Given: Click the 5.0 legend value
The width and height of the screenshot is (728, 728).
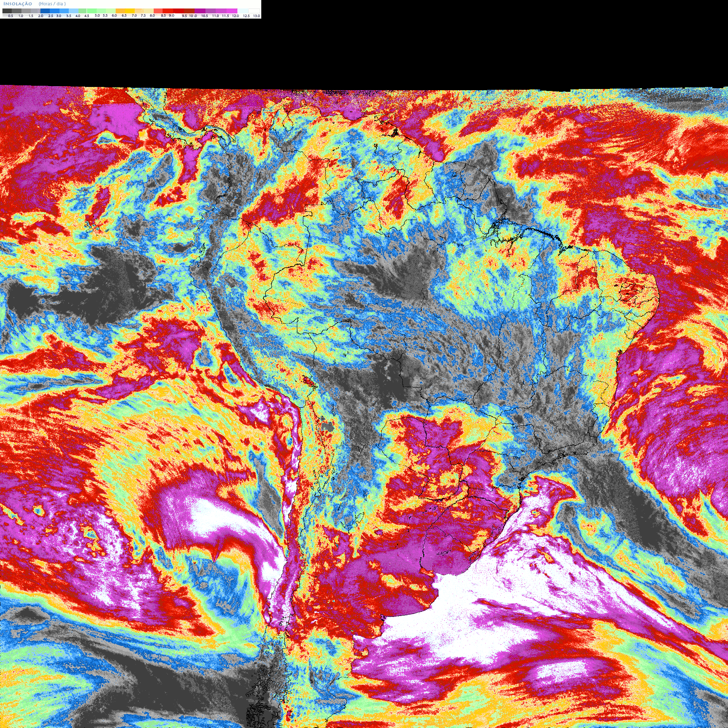Looking at the screenshot, I should [x=97, y=15].
